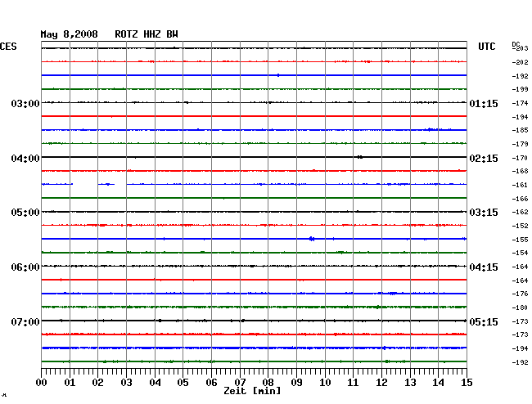Viewport: 532px width, 404px height.
Task: Click the x-axis minute label '08'
Action: tap(268, 383)
